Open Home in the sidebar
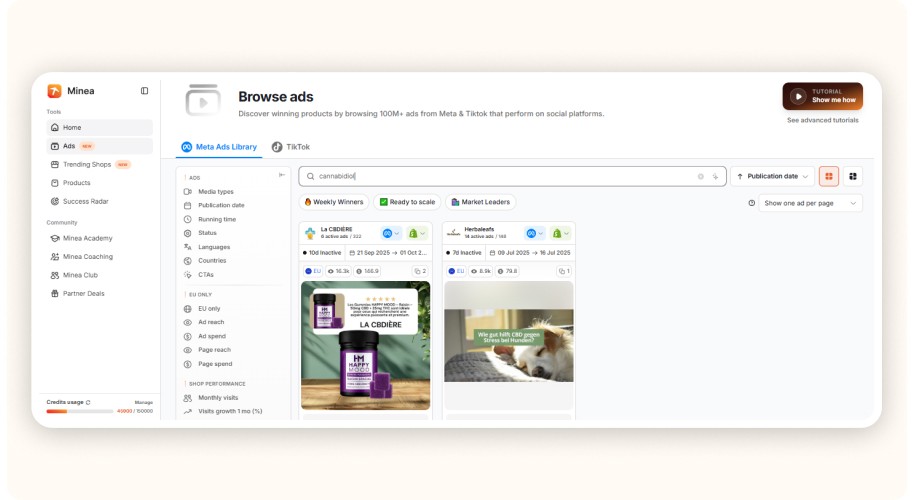 coord(99,127)
